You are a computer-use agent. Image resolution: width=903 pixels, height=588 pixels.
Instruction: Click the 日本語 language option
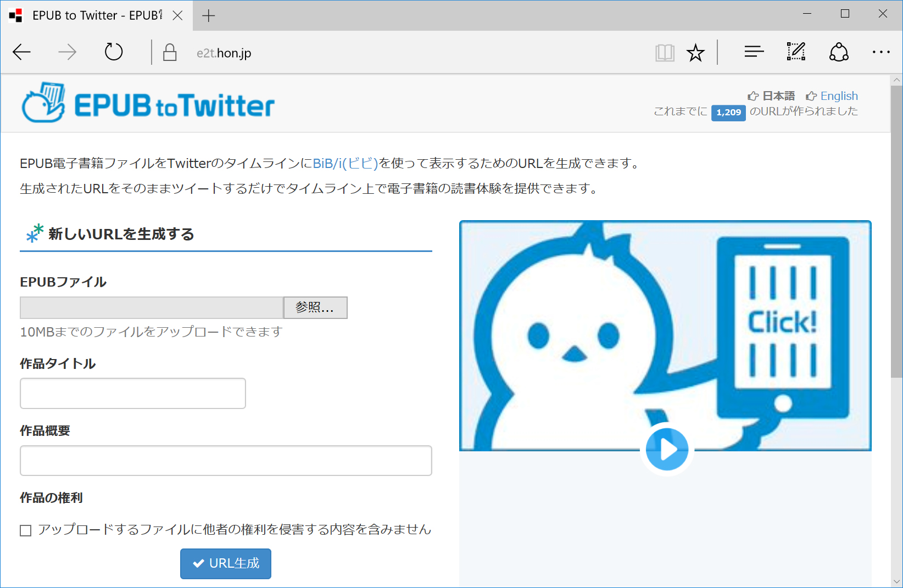[x=777, y=95]
